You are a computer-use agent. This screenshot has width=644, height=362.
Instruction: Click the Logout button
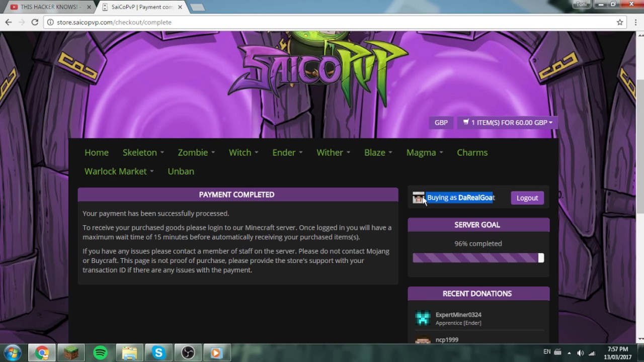(527, 198)
